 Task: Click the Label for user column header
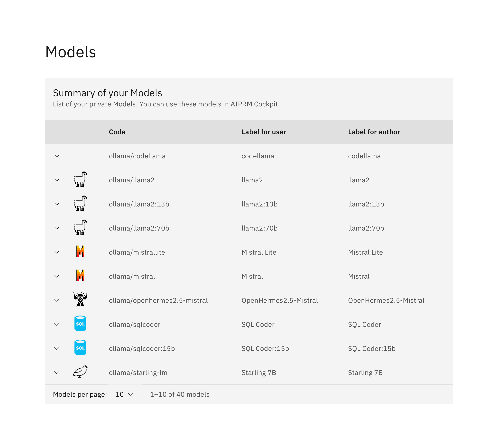click(264, 132)
